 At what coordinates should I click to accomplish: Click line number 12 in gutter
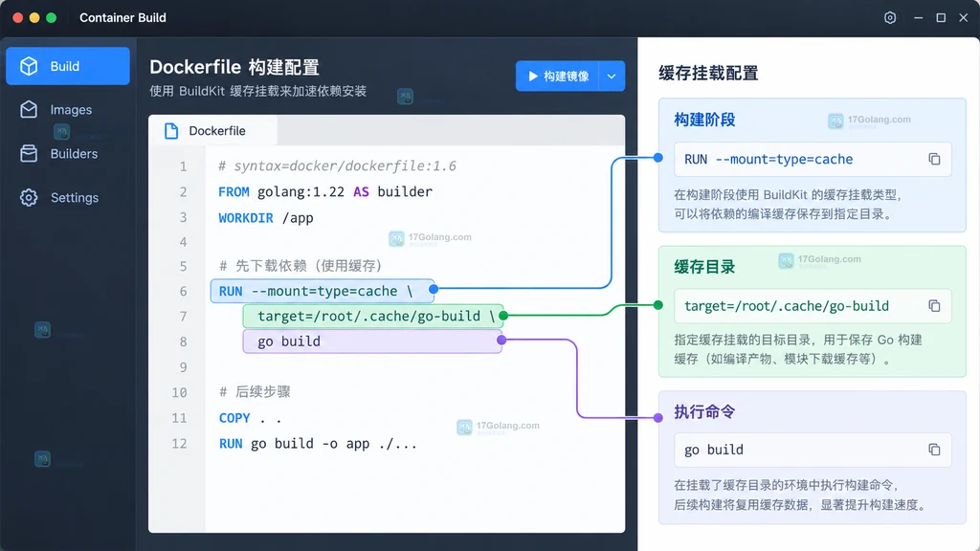point(179,444)
